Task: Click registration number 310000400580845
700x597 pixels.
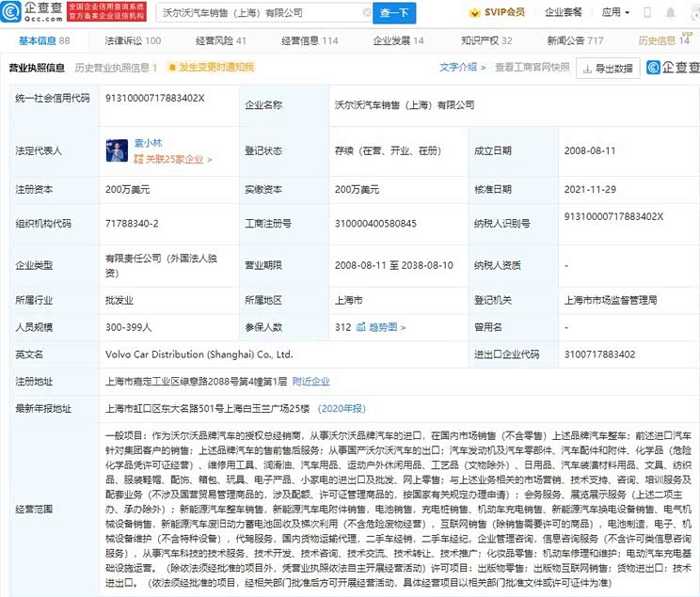Action: pyautogui.click(x=375, y=224)
